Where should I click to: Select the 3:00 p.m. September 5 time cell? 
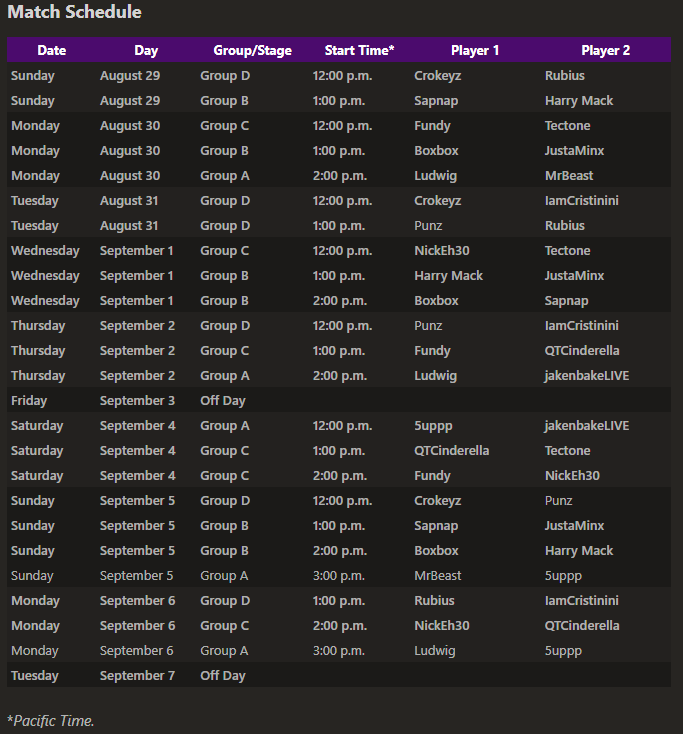click(338, 575)
